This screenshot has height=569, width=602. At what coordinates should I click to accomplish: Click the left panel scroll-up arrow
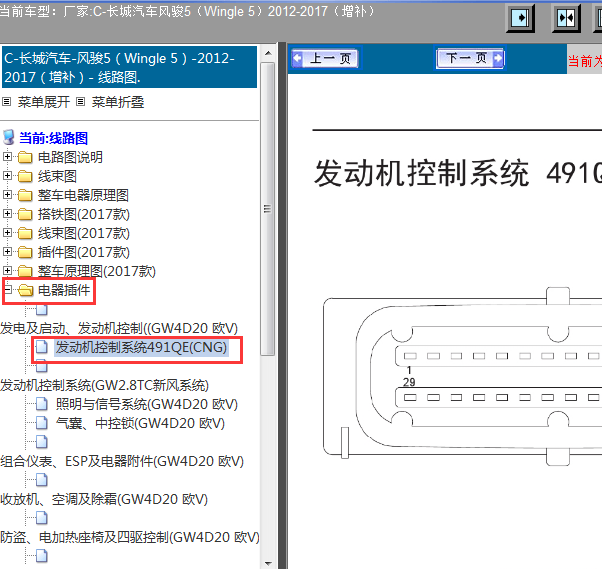pos(268,53)
